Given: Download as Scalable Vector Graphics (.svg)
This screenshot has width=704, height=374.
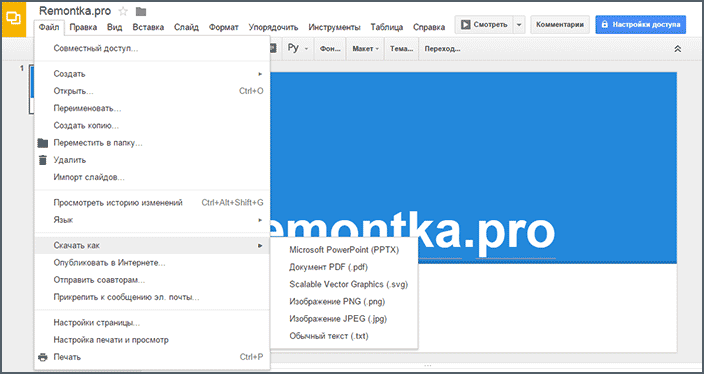Looking at the screenshot, I should coord(344,284).
